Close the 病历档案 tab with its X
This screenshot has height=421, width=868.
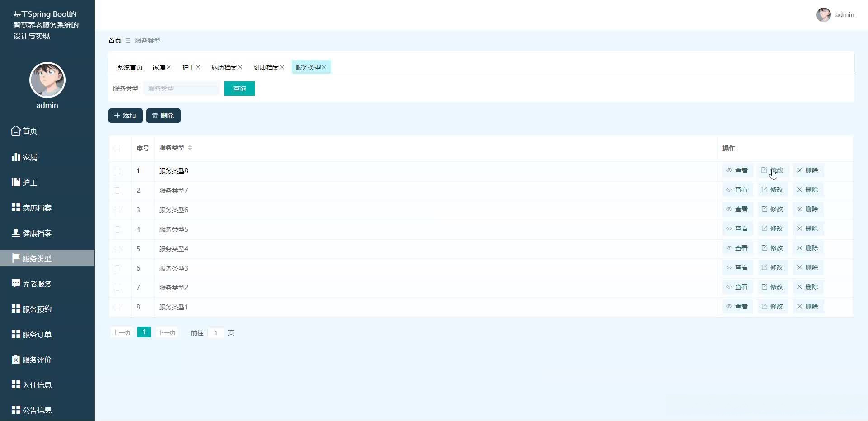tap(240, 67)
